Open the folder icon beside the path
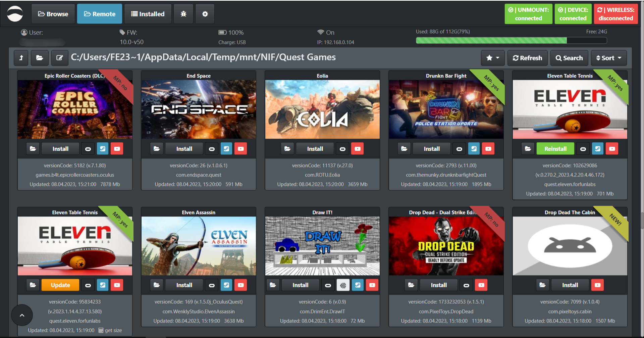Screen dimensions: 644x338 [x=40, y=58]
